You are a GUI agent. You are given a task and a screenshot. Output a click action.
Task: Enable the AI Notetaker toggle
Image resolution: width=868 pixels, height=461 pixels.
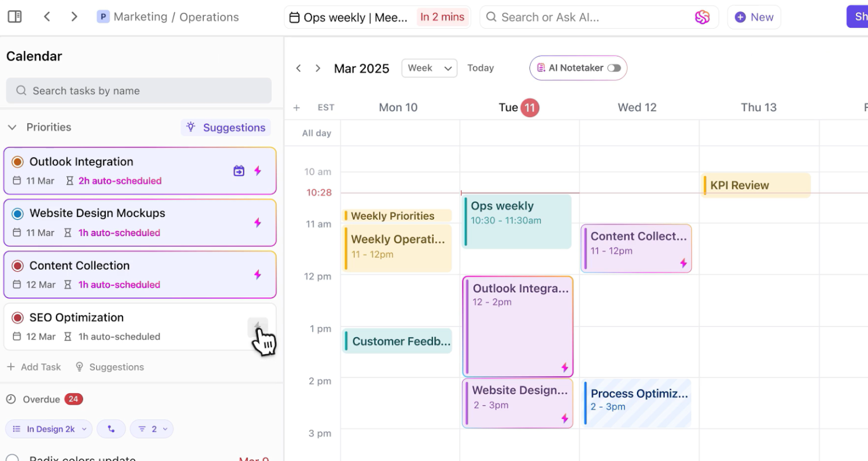[x=614, y=68]
